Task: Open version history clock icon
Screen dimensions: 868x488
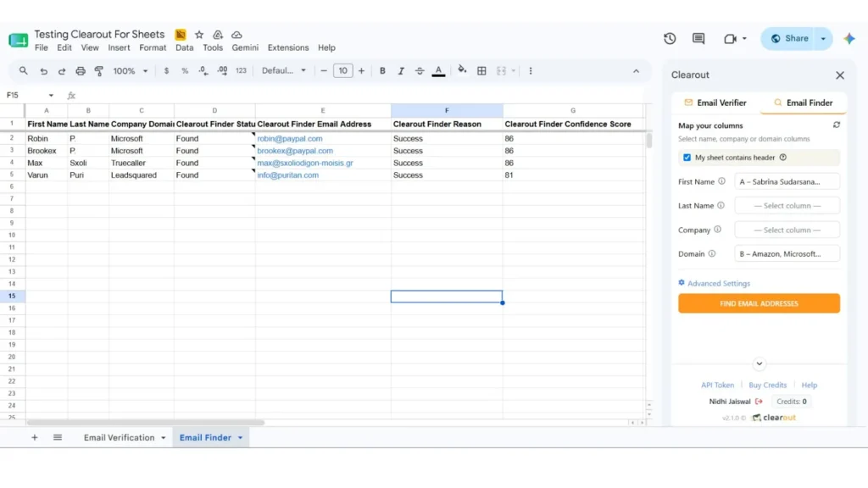Action: (670, 38)
